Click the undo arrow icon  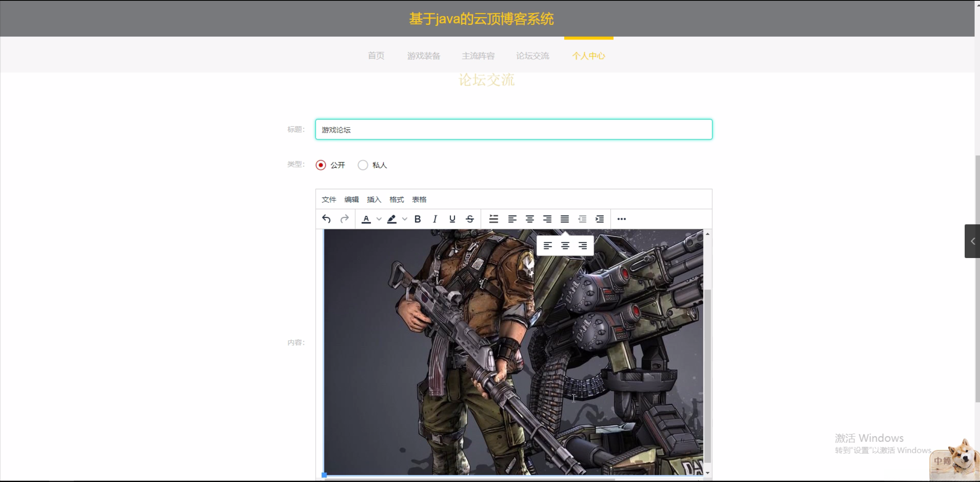point(326,219)
